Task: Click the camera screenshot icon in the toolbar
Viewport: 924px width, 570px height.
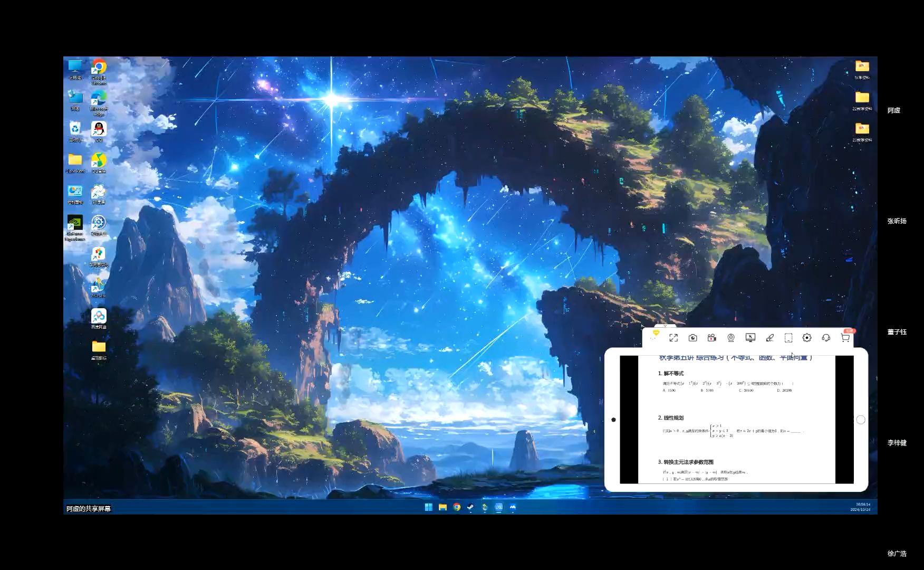Action: (x=693, y=338)
